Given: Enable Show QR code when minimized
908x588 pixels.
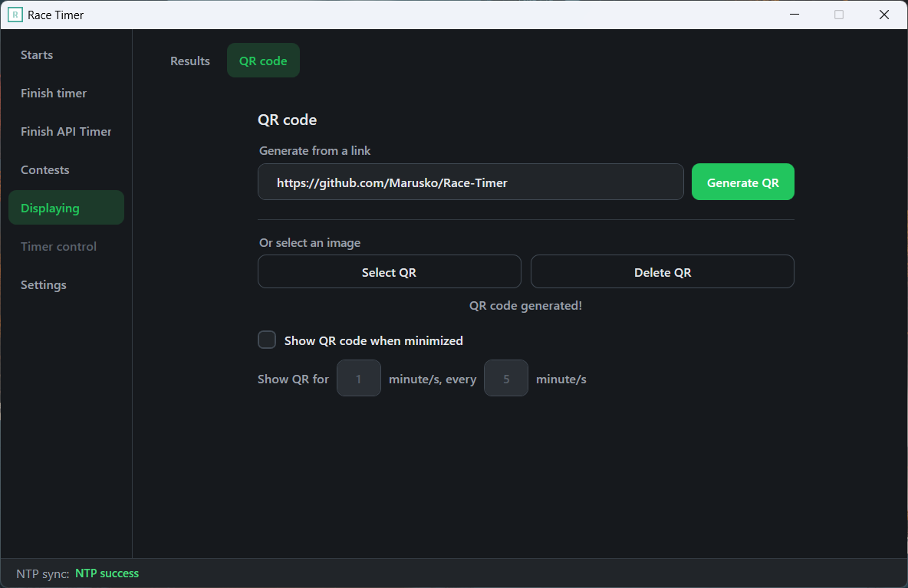Looking at the screenshot, I should (267, 340).
